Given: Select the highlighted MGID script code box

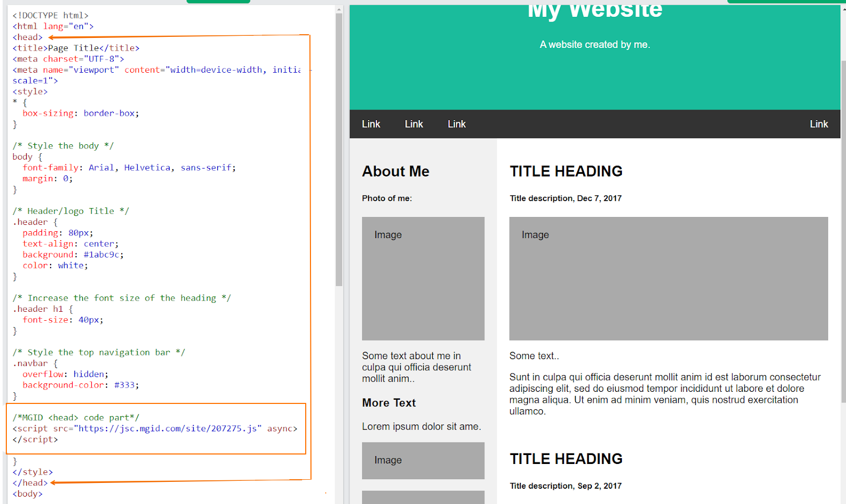Looking at the screenshot, I should pos(156,428).
